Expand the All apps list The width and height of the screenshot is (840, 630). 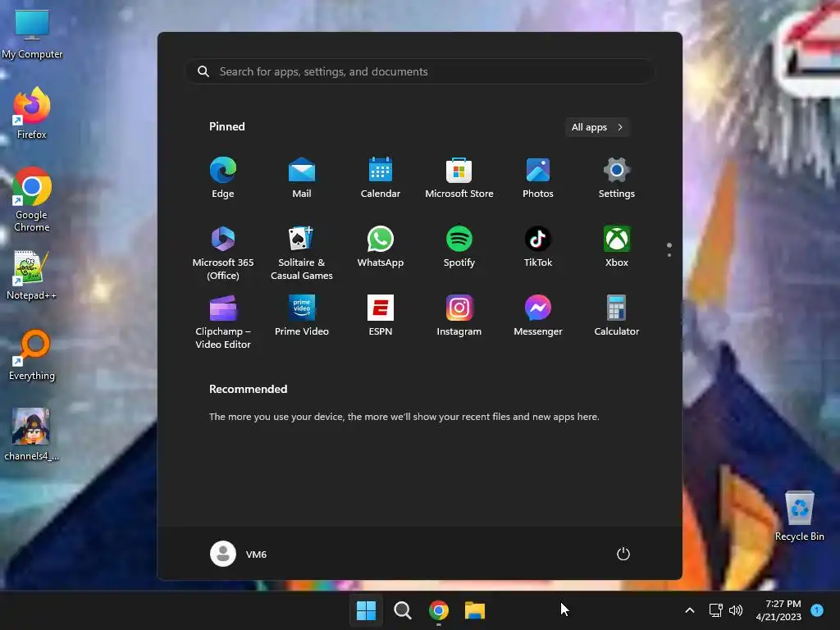tap(597, 127)
